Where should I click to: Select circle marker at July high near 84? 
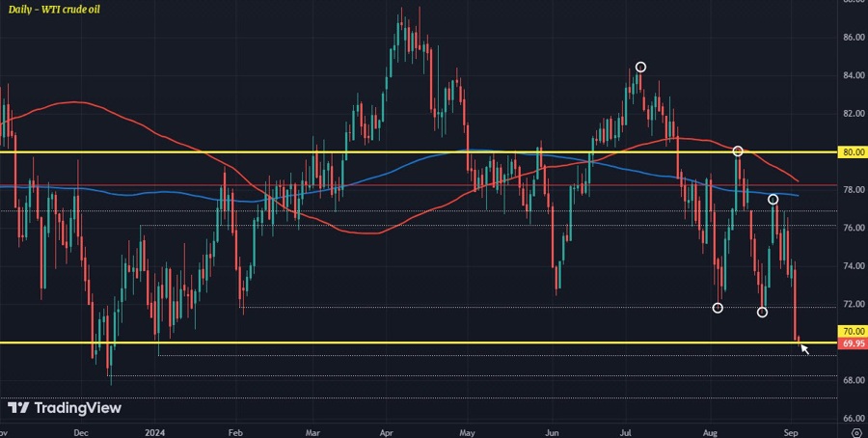pyautogui.click(x=640, y=67)
